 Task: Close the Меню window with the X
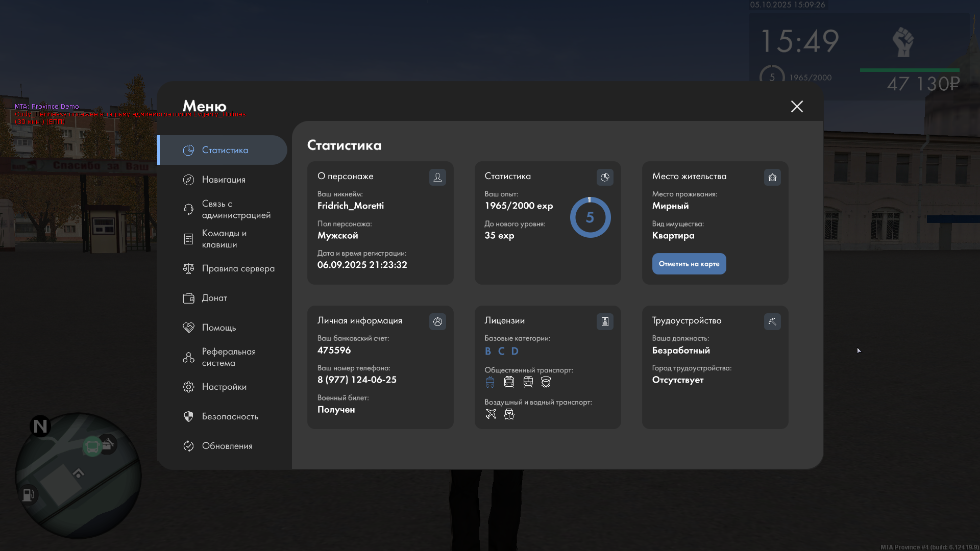[797, 107]
